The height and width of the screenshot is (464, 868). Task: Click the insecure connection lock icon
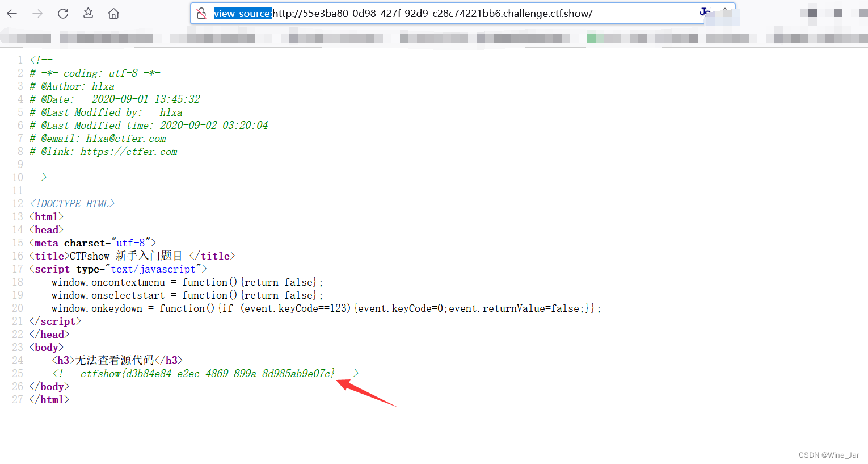pos(201,14)
